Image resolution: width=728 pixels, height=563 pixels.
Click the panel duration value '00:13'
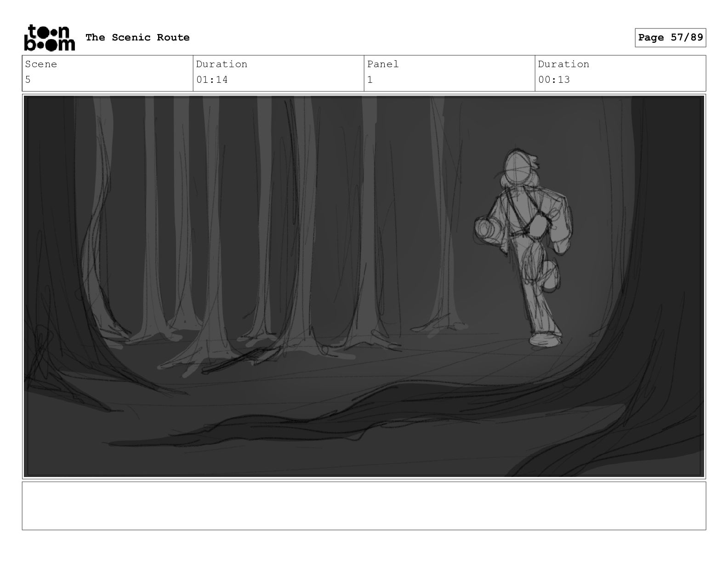[554, 80]
